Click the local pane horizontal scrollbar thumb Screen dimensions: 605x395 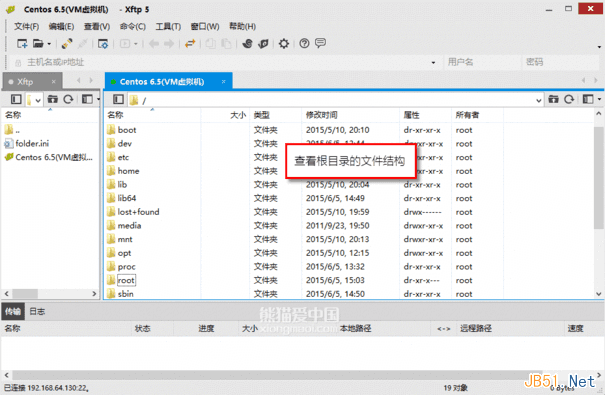26,294
